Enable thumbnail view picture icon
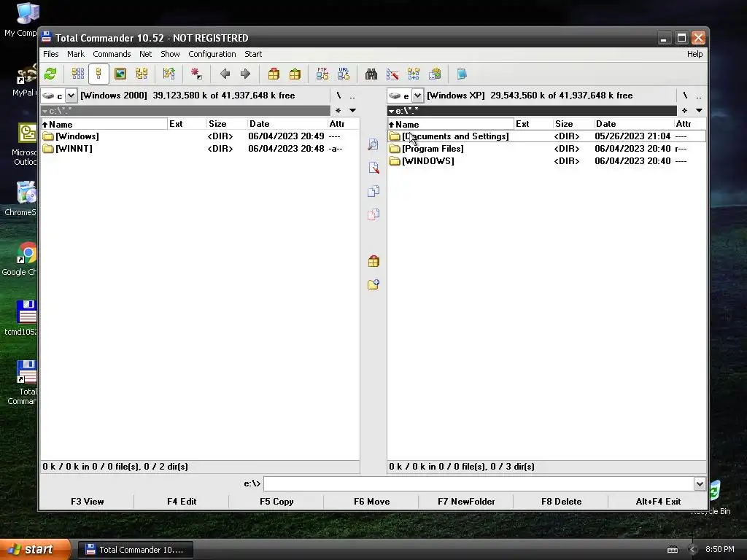Image resolution: width=747 pixels, height=560 pixels. [120, 74]
